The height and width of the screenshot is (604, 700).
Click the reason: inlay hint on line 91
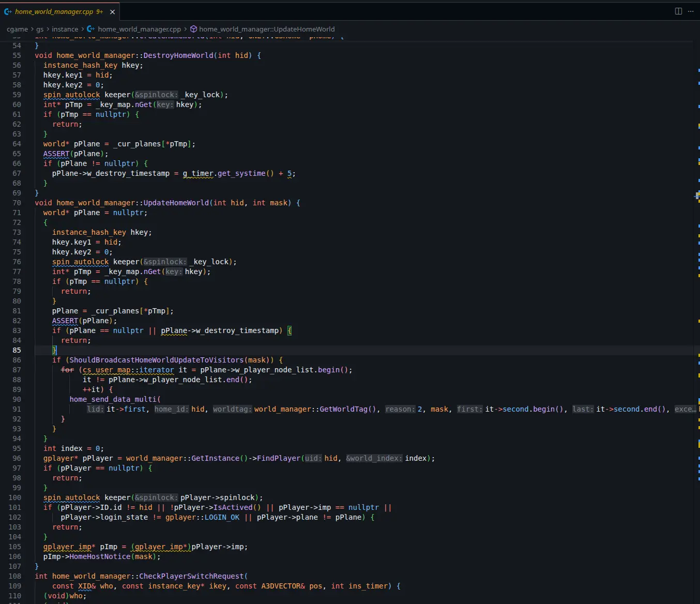pos(401,409)
